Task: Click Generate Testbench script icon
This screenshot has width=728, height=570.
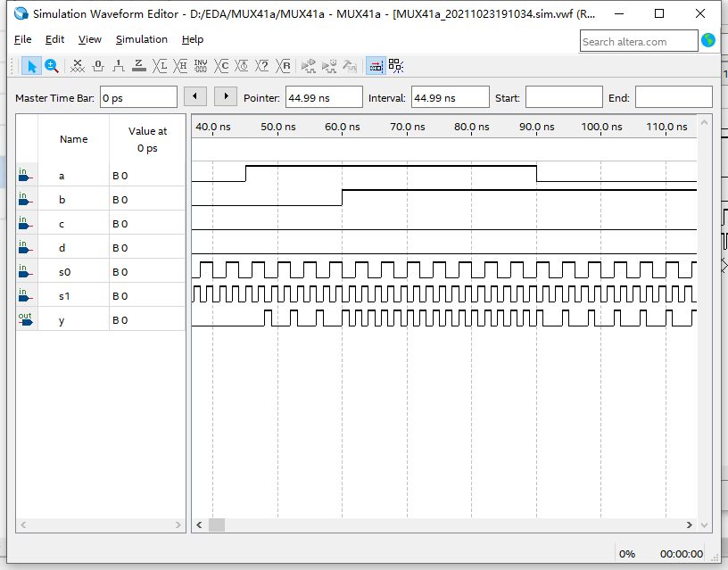Action: (350, 66)
